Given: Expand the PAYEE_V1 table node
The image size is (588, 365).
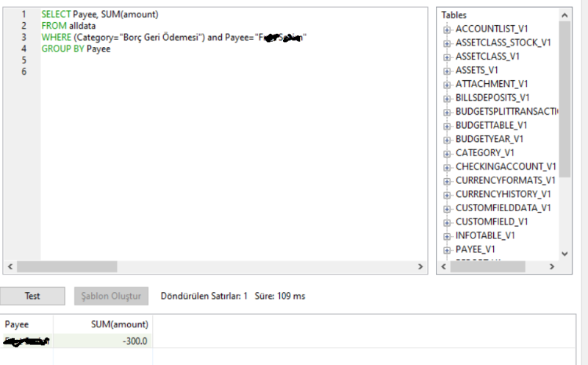Looking at the screenshot, I should coord(447,250).
